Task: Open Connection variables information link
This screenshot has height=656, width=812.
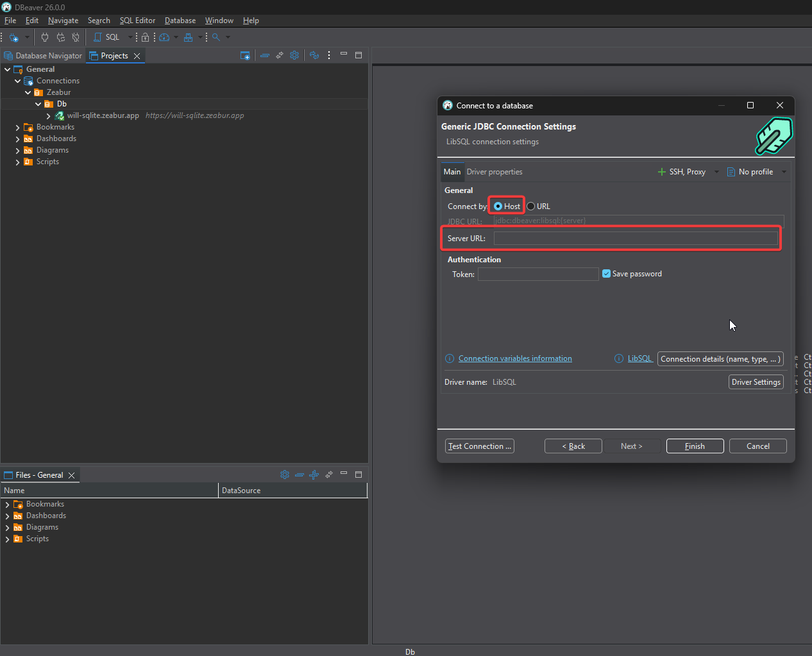Action: [515, 358]
